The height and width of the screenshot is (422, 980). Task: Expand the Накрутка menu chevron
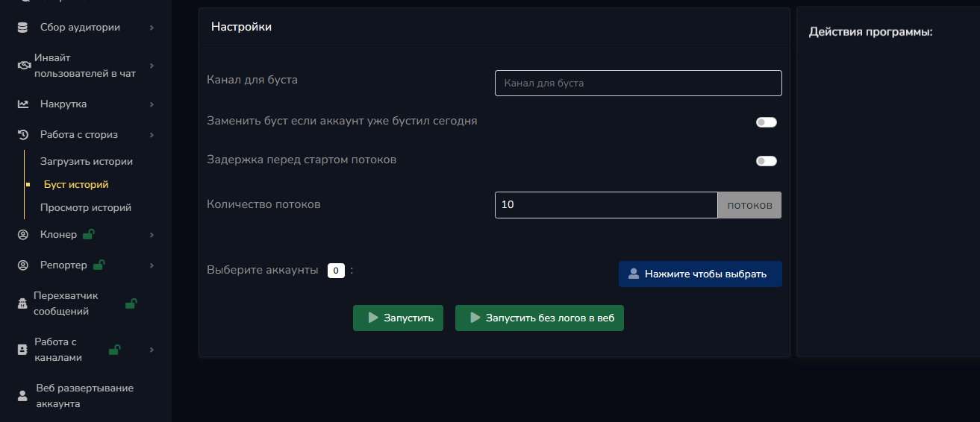pos(152,104)
